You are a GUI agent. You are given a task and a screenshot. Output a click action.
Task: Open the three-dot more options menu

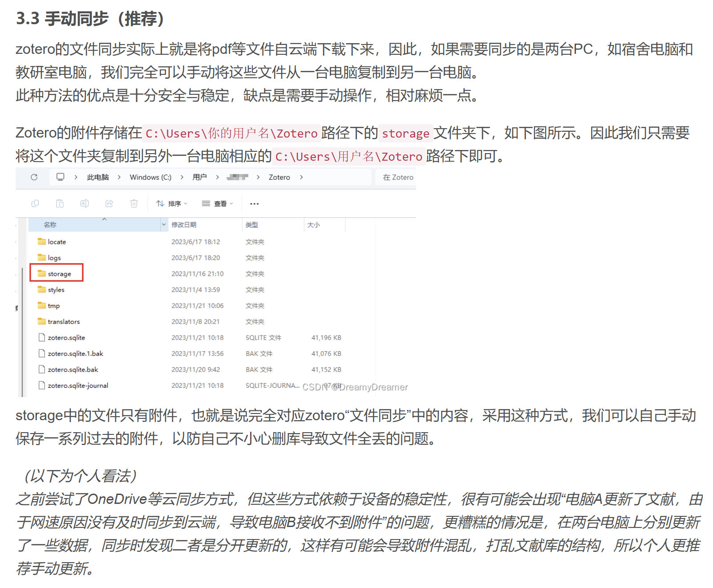tap(254, 204)
